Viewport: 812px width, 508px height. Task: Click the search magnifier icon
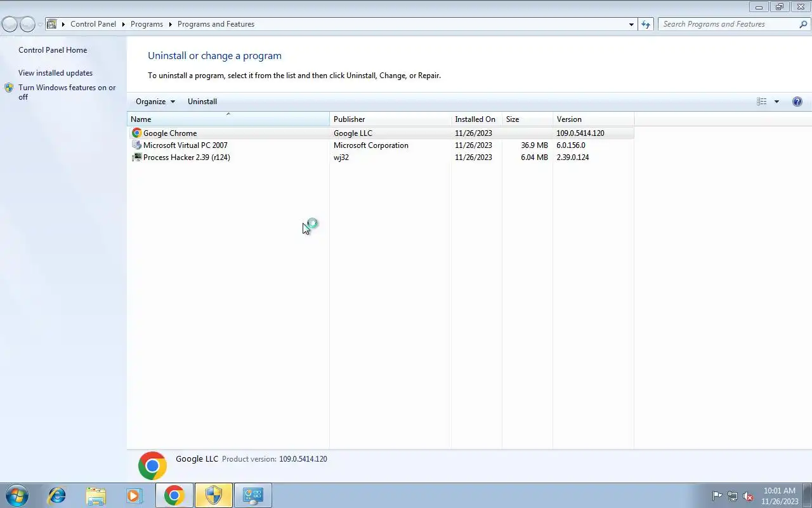point(803,24)
